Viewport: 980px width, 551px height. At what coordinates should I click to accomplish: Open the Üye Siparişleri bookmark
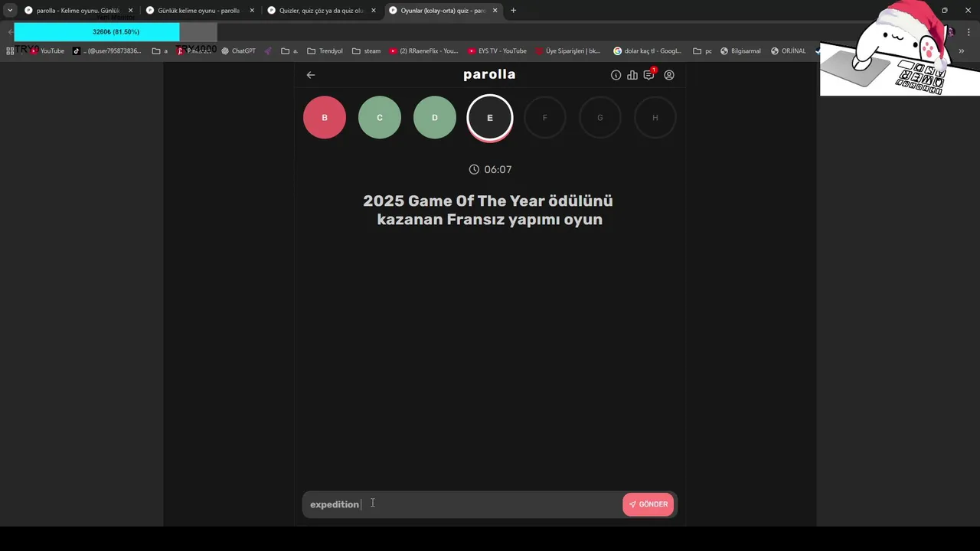click(568, 51)
